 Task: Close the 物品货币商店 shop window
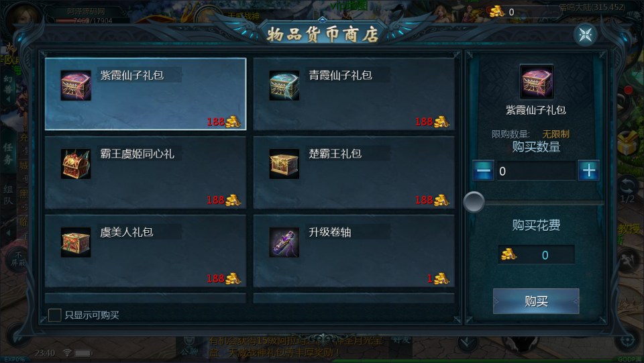point(585,35)
